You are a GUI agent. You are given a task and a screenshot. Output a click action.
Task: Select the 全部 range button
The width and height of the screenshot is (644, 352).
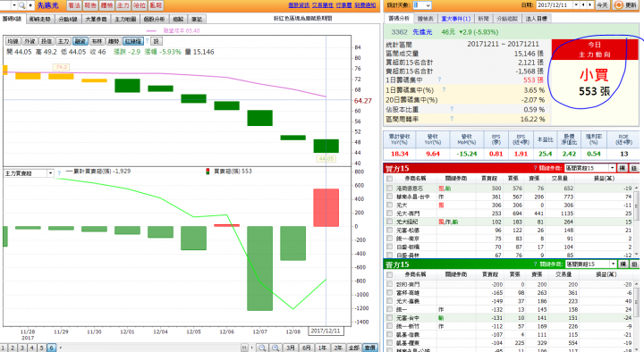(x=354, y=348)
